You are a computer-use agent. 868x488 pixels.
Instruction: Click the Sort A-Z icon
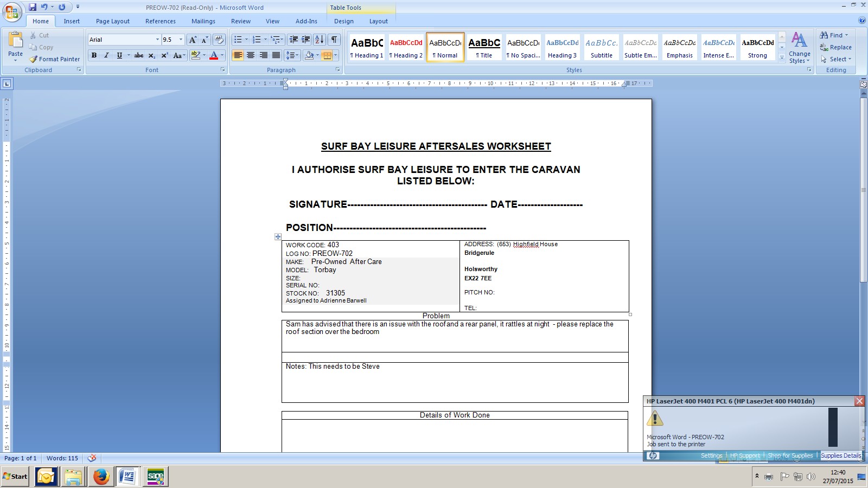(x=320, y=40)
